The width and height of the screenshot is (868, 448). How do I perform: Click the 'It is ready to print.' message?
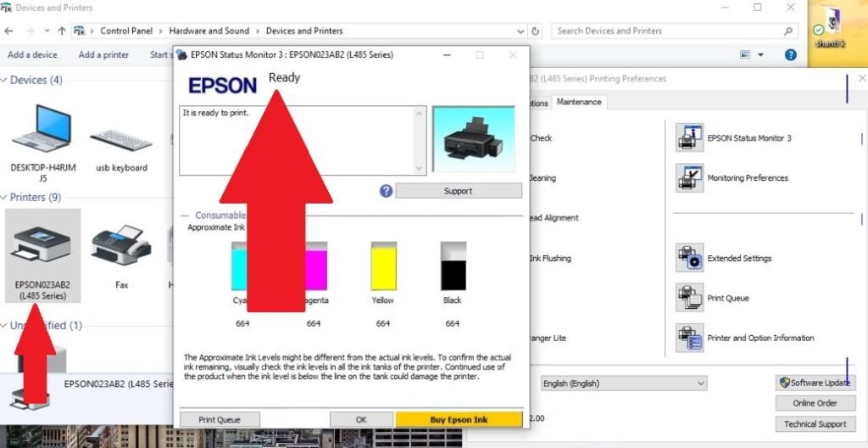click(x=216, y=113)
